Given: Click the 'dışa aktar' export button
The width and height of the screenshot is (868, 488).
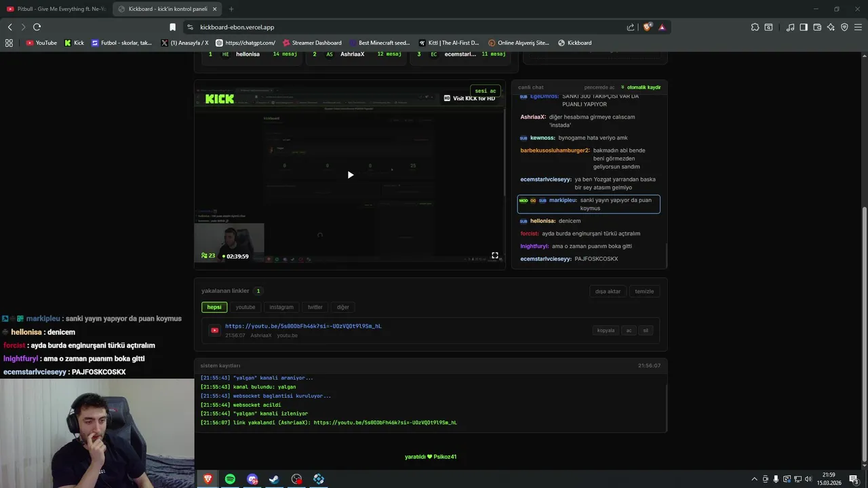Looking at the screenshot, I should point(608,291).
